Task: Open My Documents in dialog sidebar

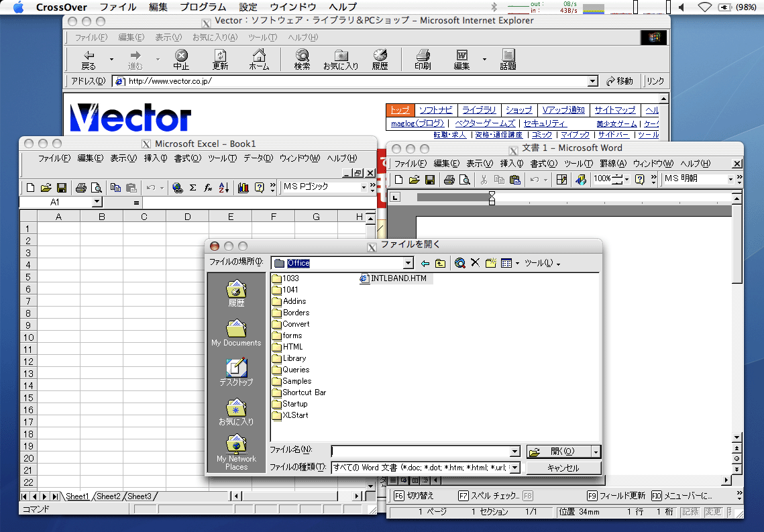Action: click(x=236, y=333)
